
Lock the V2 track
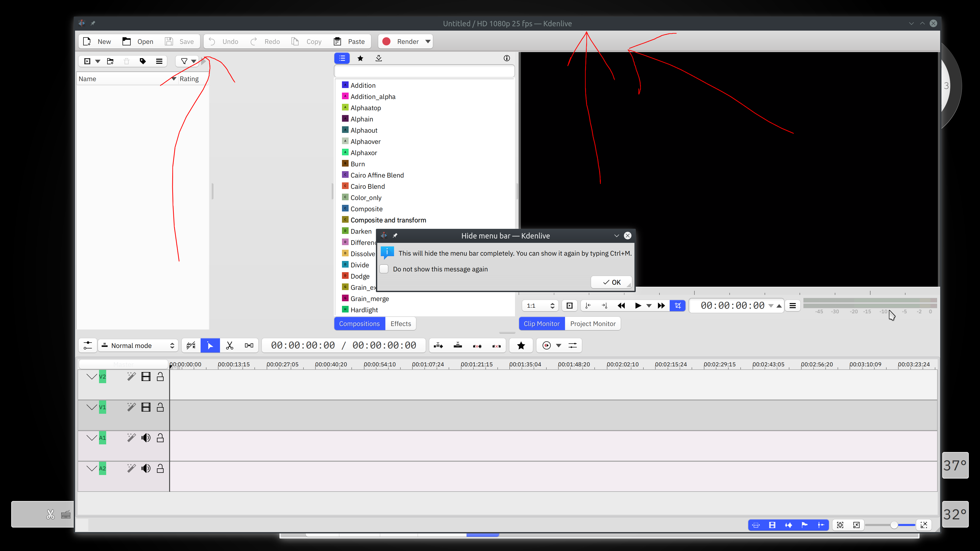click(x=160, y=377)
